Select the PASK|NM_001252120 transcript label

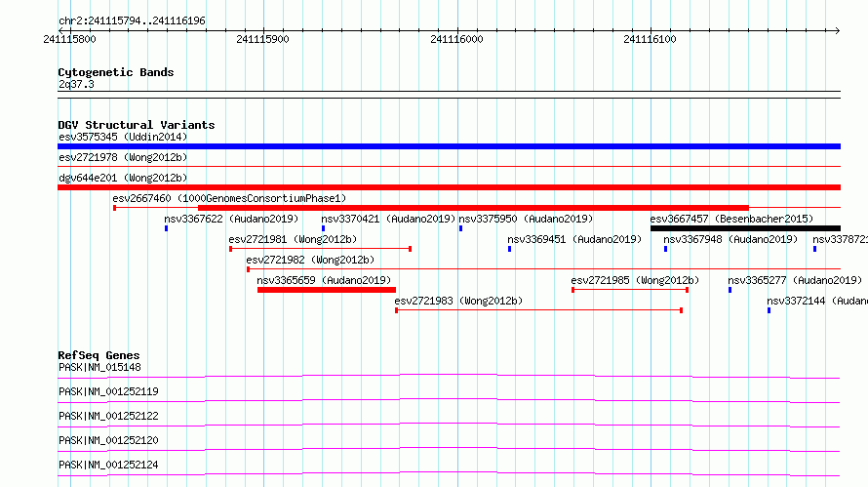pyautogui.click(x=108, y=440)
